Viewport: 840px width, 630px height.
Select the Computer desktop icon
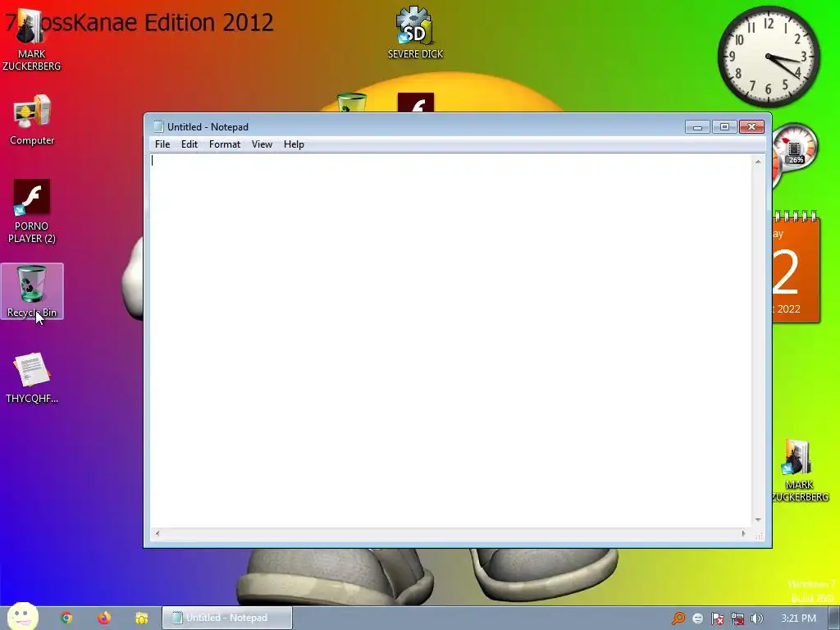point(32,120)
